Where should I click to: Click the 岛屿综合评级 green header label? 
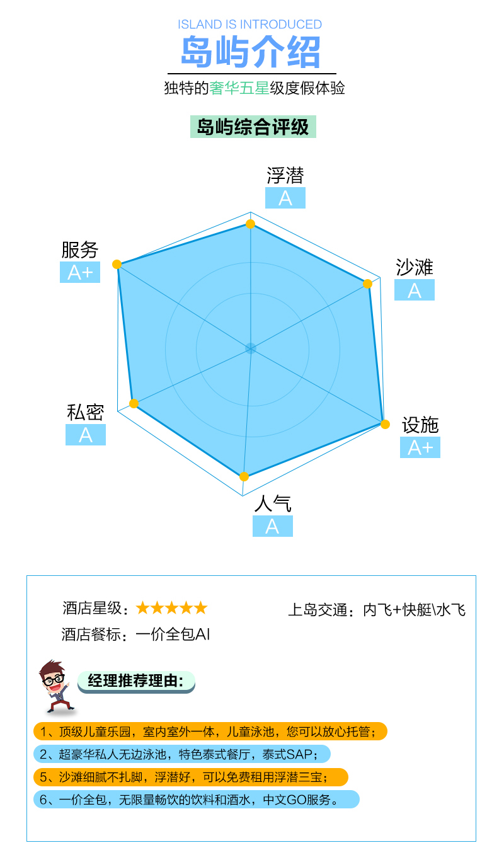(253, 127)
